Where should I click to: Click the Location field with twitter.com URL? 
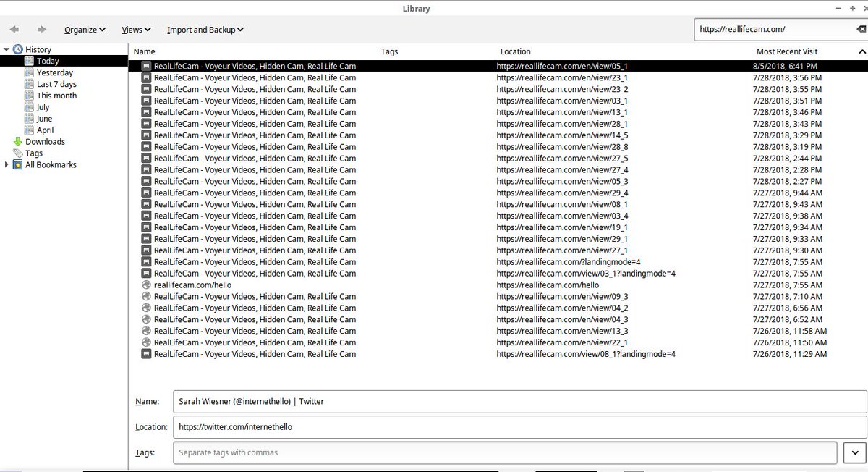coord(519,427)
